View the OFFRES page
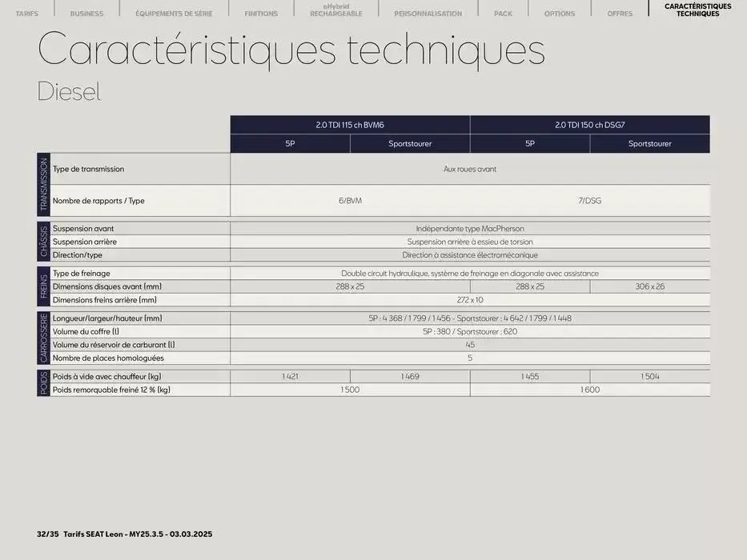 click(620, 13)
